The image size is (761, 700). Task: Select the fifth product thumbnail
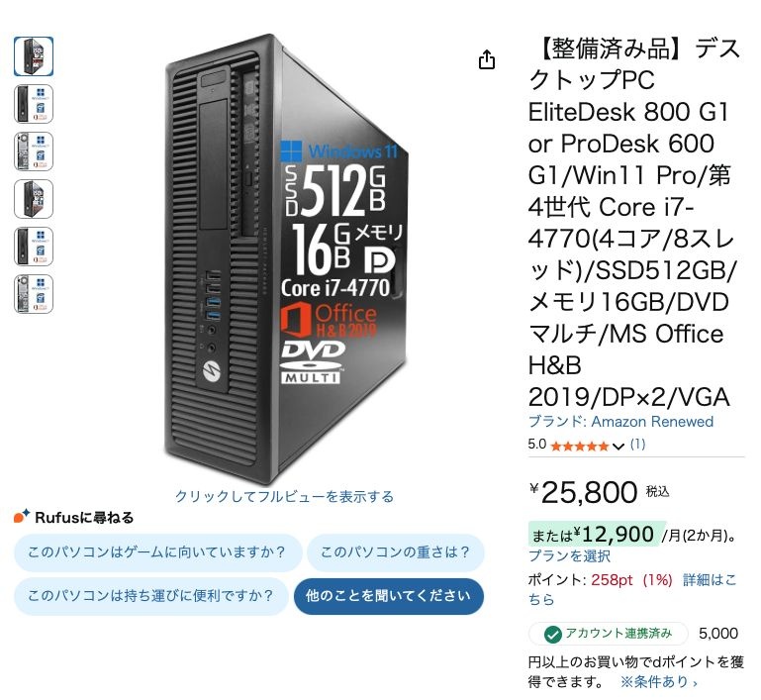point(34,247)
